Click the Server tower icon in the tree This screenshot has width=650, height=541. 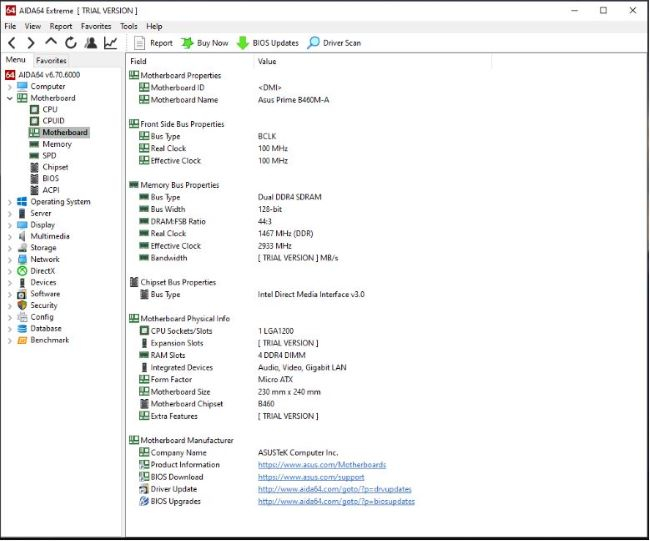pos(22,213)
